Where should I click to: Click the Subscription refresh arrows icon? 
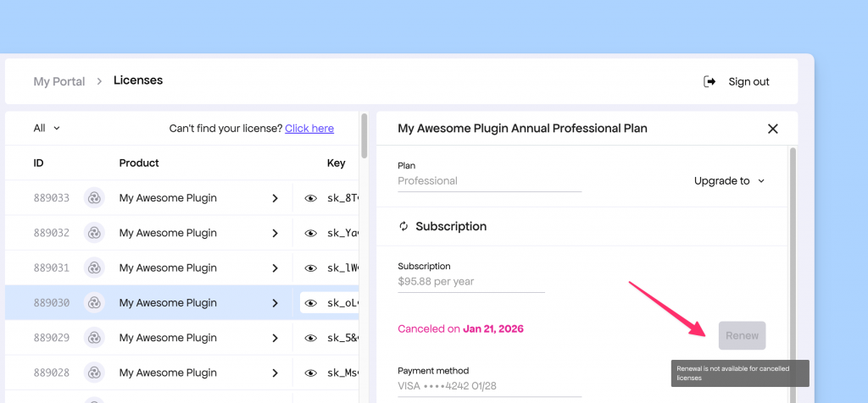[x=404, y=227]
